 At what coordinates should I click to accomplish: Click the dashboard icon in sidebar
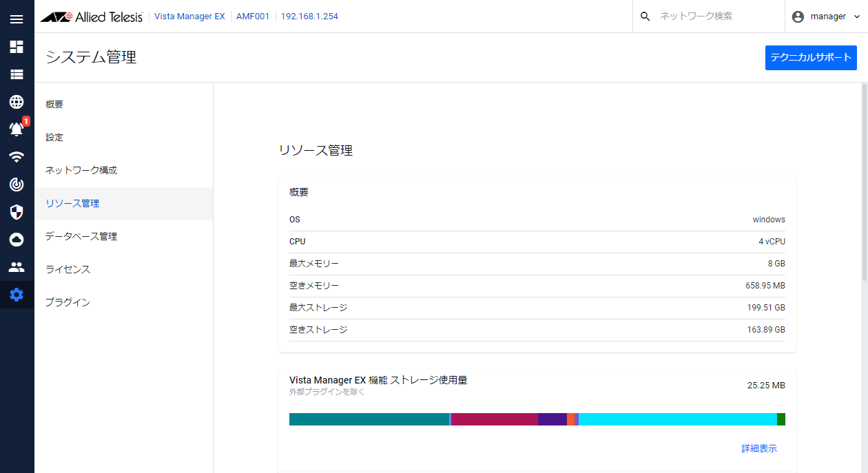pos(17,47)
